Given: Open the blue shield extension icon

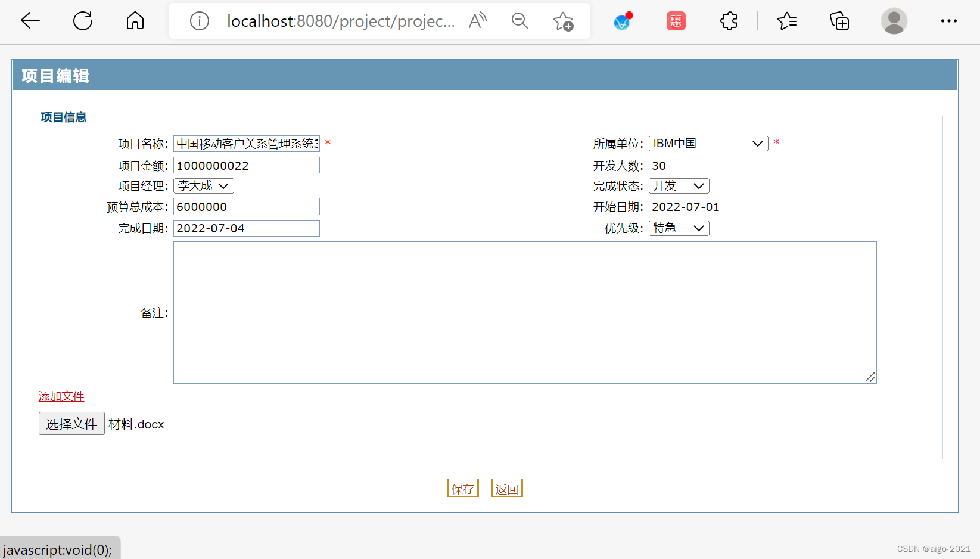Looking at the screenshot, I should tap(623, 21).
